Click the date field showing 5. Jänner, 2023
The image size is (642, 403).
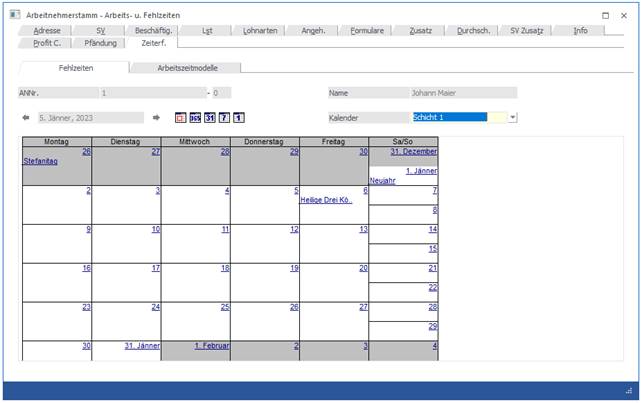(x=90, y=118)
